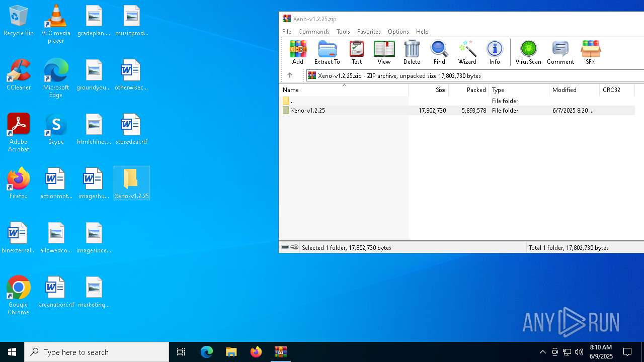The height and width of the screenshot is (362, 644).
Task: Click the Extract To toolbar icon
Action: (327, 52)
